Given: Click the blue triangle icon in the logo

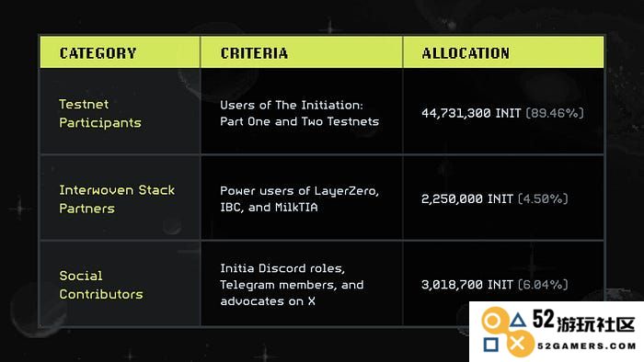Looking at the screenshot, I should pyautogui.click(x=518, y=320).
